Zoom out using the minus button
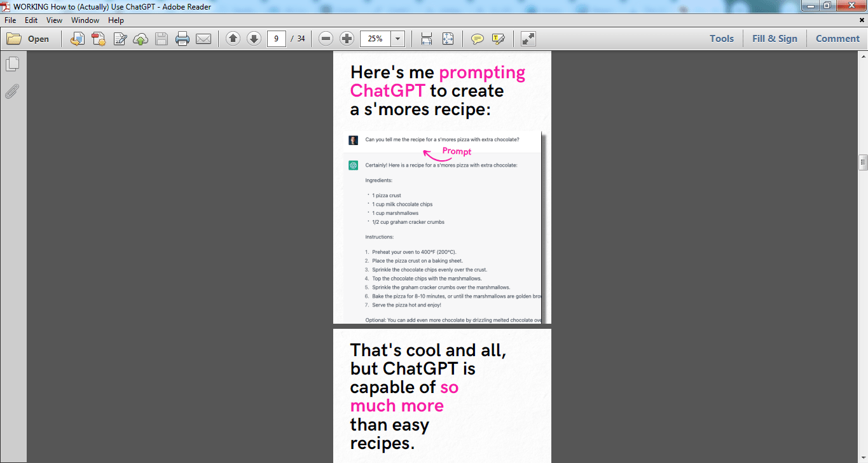868x463 pixels. pyautogui.click(x=326, y=39)
